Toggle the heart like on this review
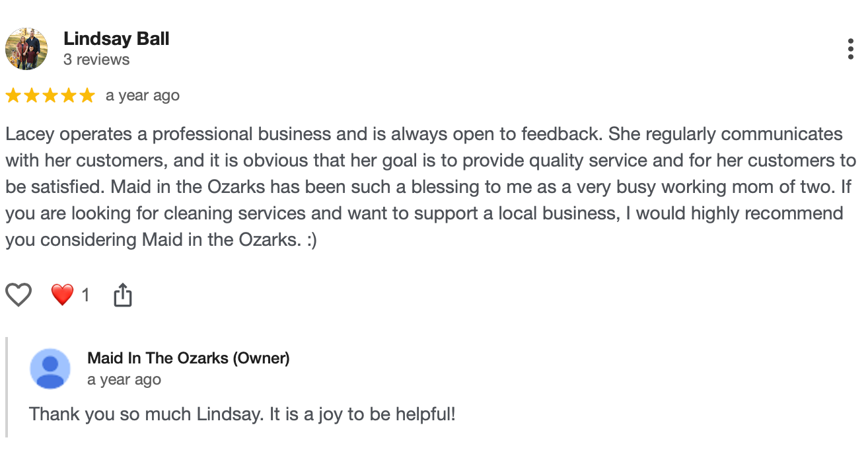868x452 pixels. (18, 295)
